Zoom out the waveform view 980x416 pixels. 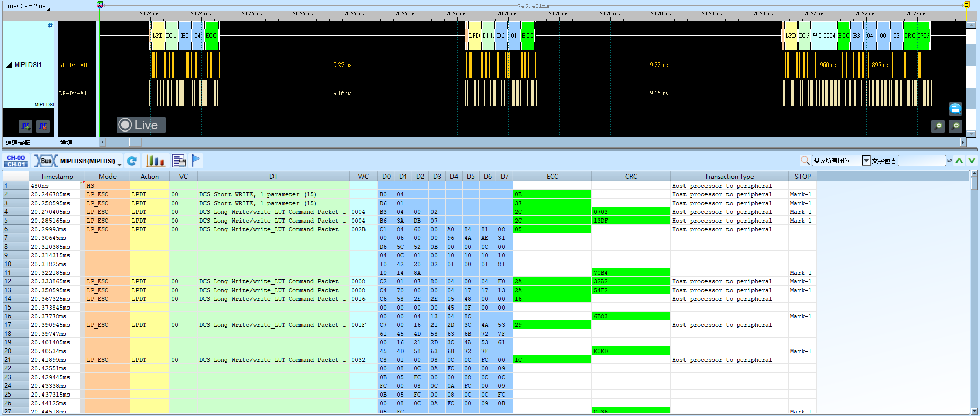(x=938, y=126)
